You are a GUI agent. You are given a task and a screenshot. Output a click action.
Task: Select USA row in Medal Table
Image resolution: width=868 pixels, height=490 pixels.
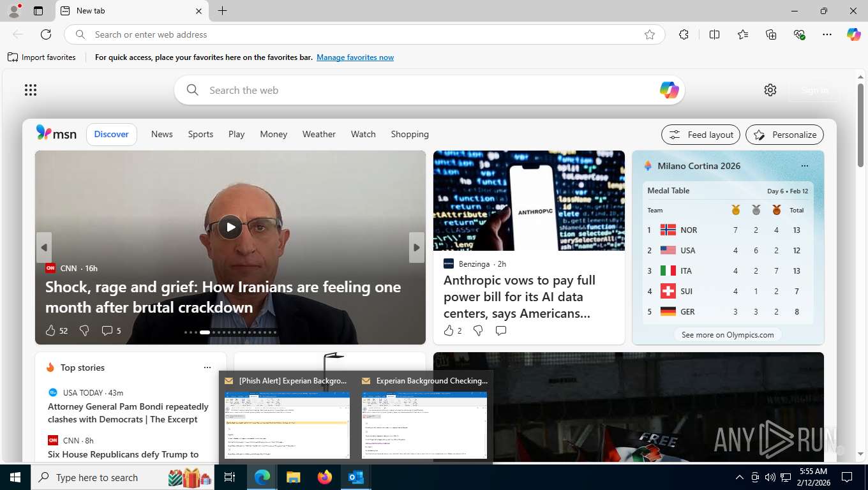728,250
